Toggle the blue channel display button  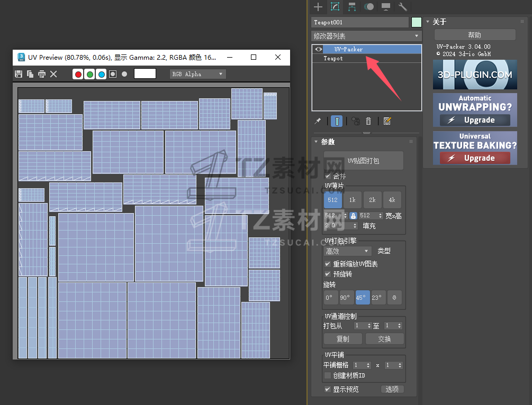[101, 74]
